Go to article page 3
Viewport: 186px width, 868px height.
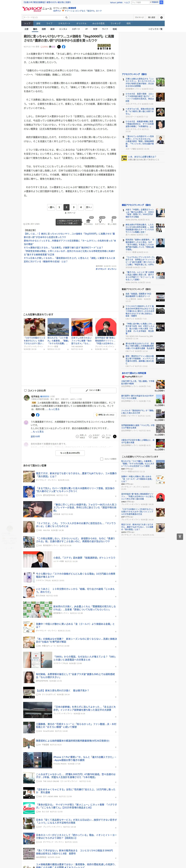point(74,207)
